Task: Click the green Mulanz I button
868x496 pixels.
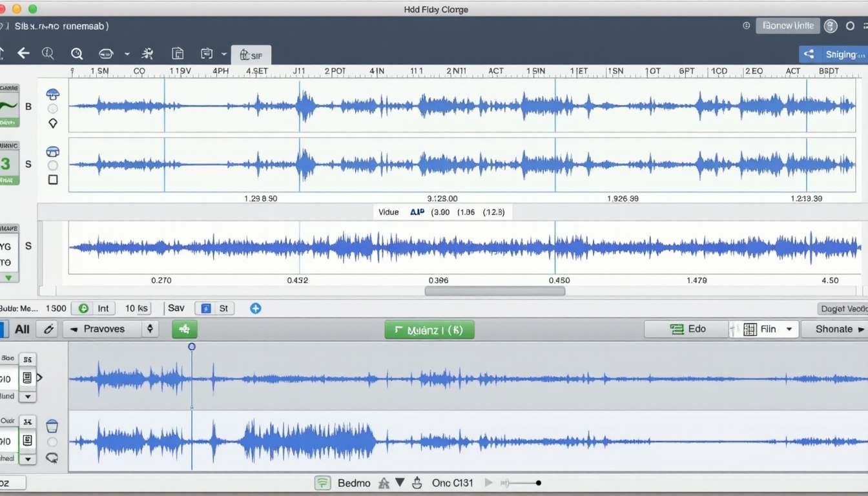Action: point(429,330)
